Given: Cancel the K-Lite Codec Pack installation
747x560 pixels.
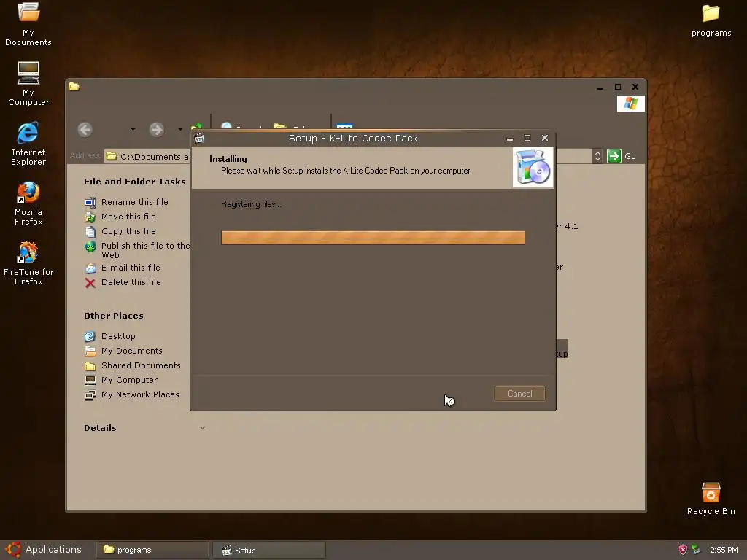Looking at the screenshot, I should [x=519, y=394].
